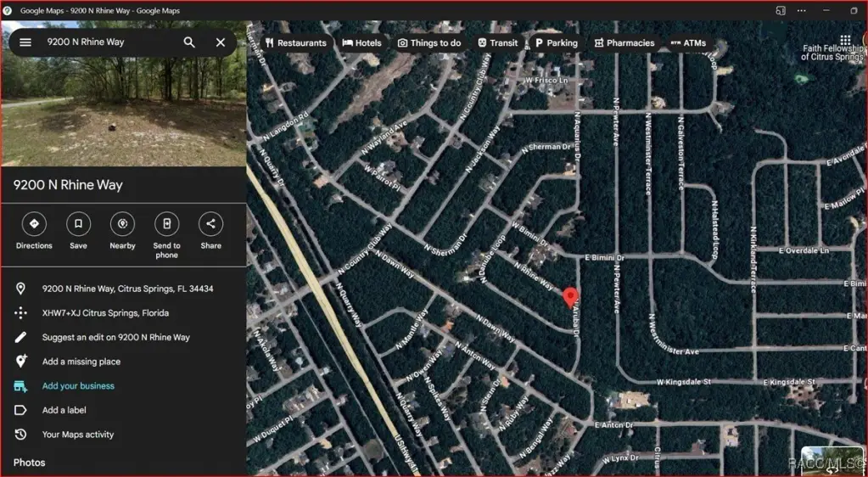Click the Share icon button

pyautogui.click(x=210, y=224)
